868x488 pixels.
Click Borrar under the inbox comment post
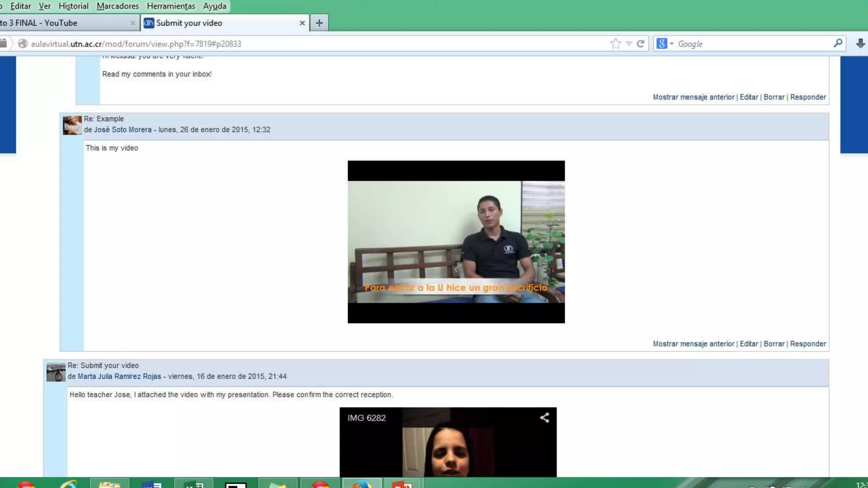[774, 97]
